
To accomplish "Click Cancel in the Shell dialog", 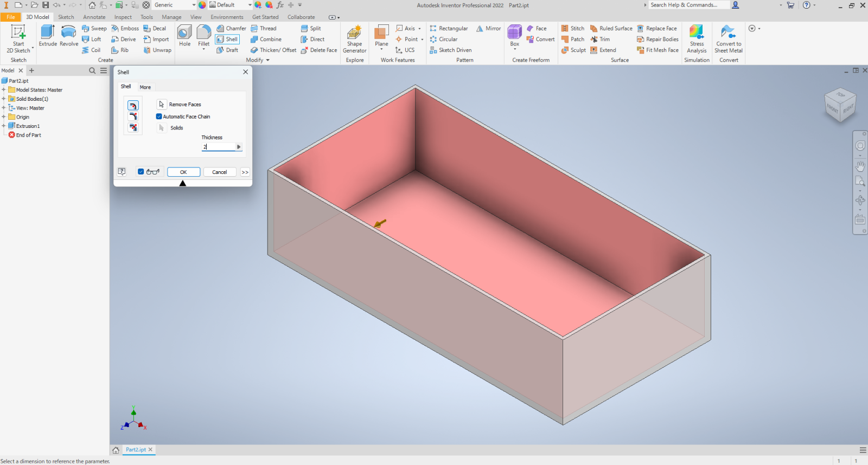I will (x=219, y=172).
